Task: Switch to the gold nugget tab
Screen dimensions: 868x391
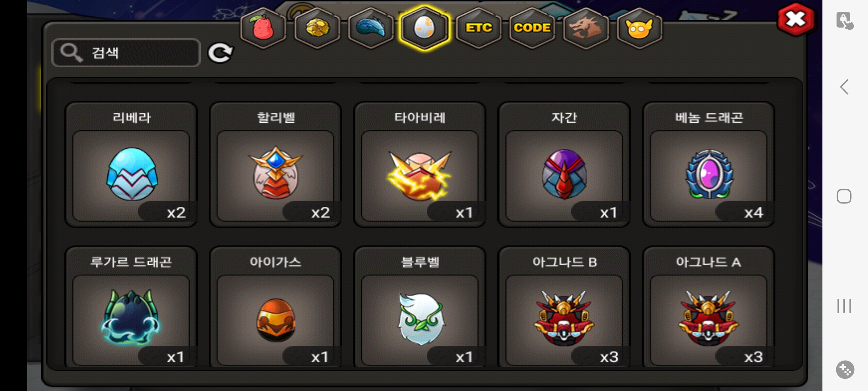Action: pyautogui.click(x=317, y=28)
